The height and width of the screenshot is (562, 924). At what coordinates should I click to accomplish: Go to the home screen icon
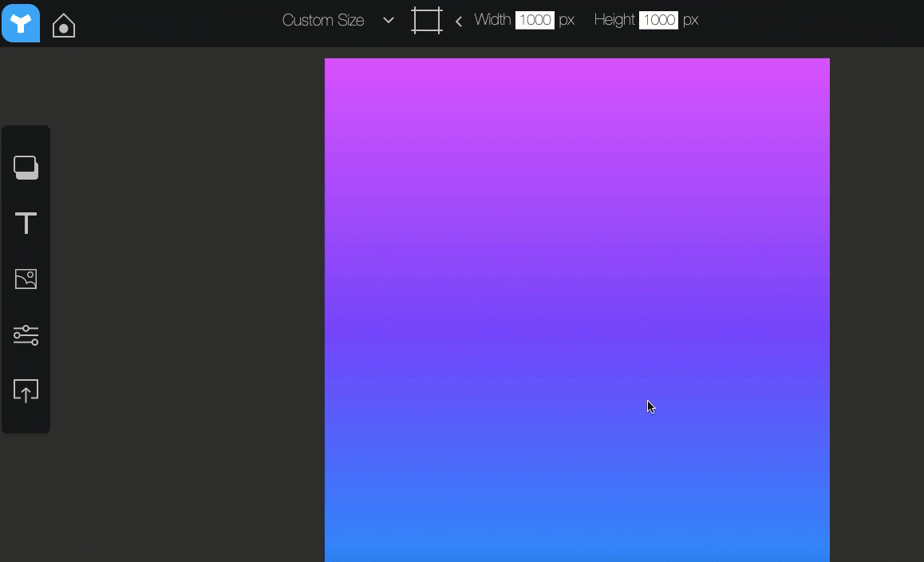64,26
